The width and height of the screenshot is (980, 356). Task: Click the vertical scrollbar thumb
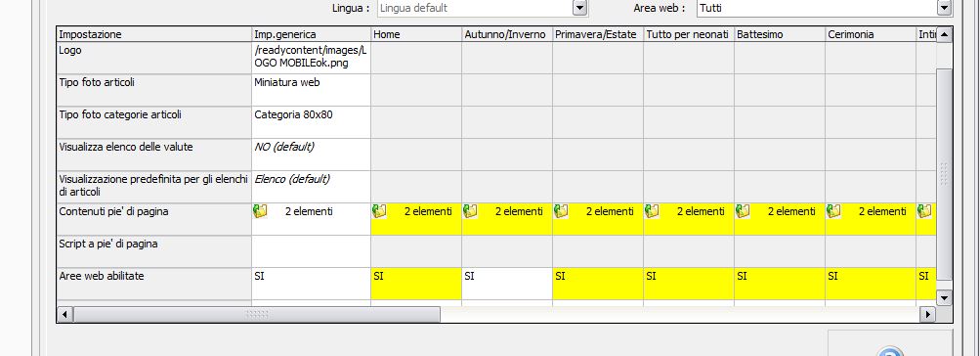click(944, 173)
